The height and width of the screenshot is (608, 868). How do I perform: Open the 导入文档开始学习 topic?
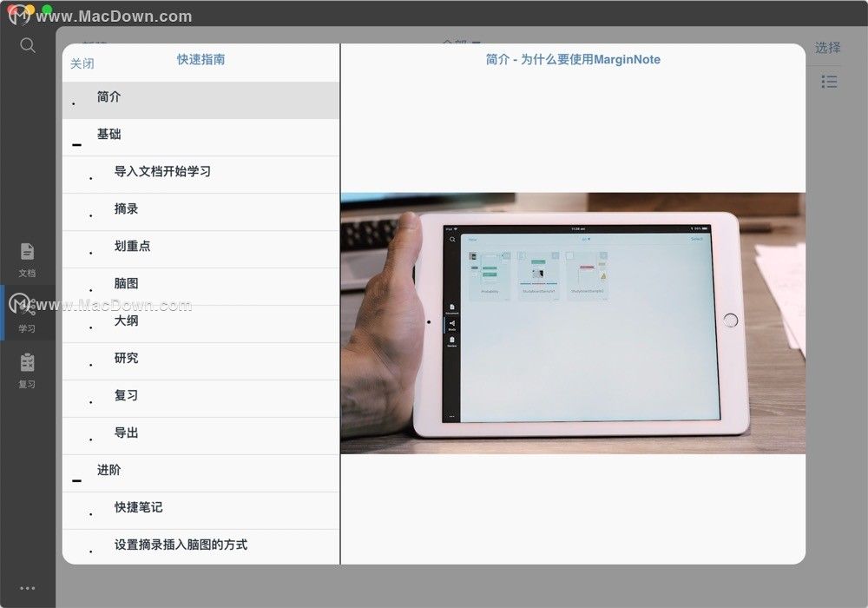click(x=201, y=175)
